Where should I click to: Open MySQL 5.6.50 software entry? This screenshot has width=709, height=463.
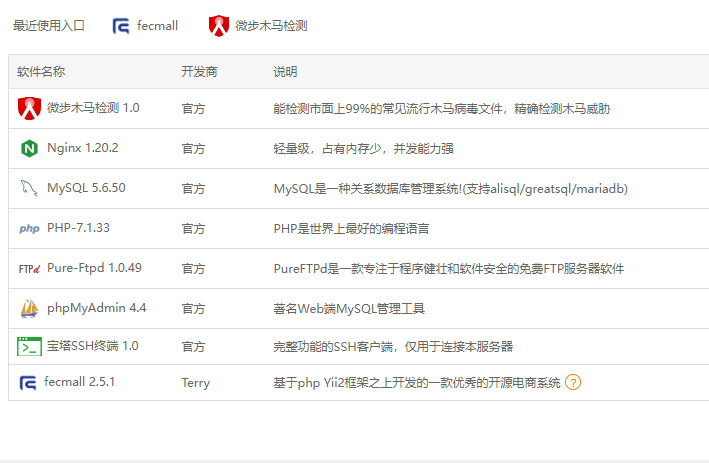tap(86, 188)
